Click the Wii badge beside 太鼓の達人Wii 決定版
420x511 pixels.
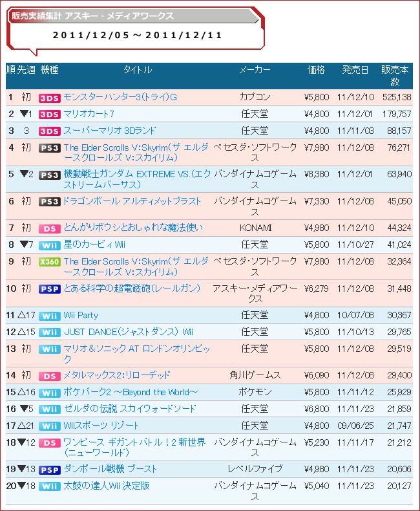pos(50,486)
